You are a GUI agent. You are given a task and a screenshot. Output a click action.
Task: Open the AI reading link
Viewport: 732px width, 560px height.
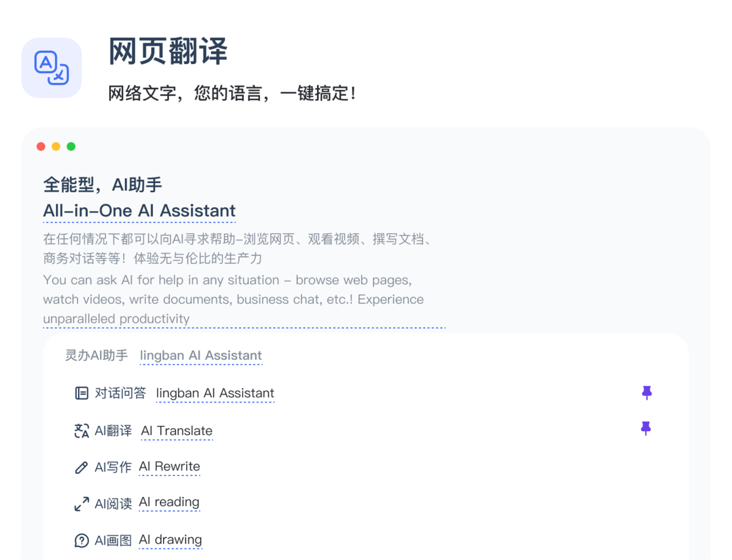pos(170,503)
